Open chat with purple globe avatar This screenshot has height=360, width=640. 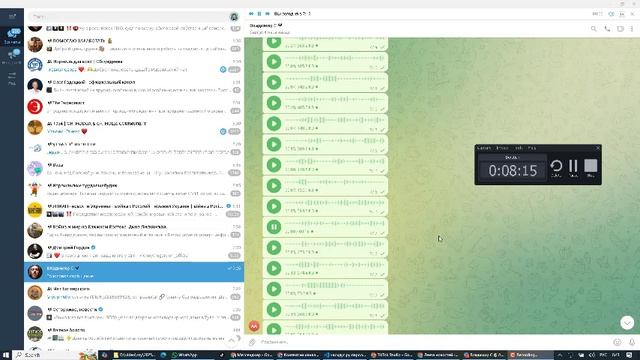click(35, 169)
